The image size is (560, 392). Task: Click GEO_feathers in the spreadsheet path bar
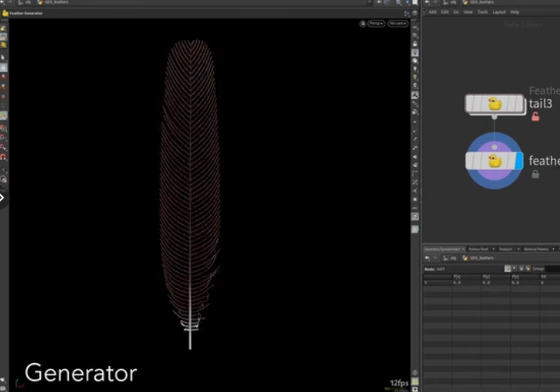tap(479, 258)
